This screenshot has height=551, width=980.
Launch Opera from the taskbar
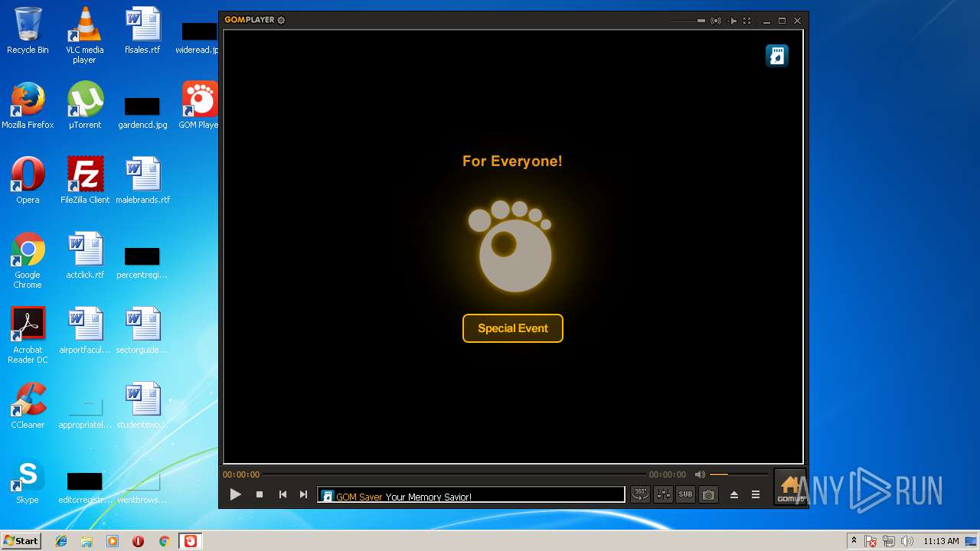(x=138, y=541)
